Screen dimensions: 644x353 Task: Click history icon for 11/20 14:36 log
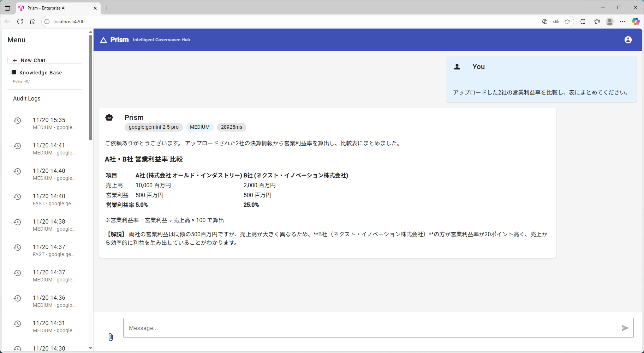tap(17, 298)
